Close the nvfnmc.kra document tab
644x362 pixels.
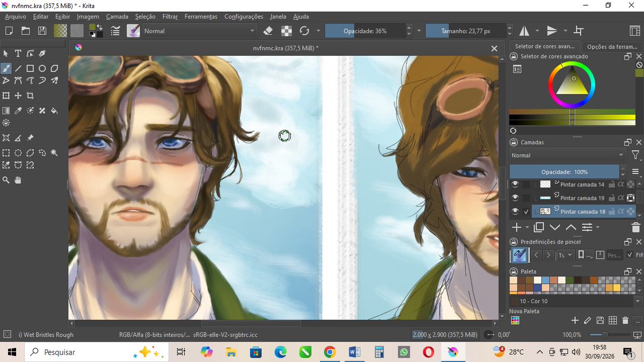[494, 48]
